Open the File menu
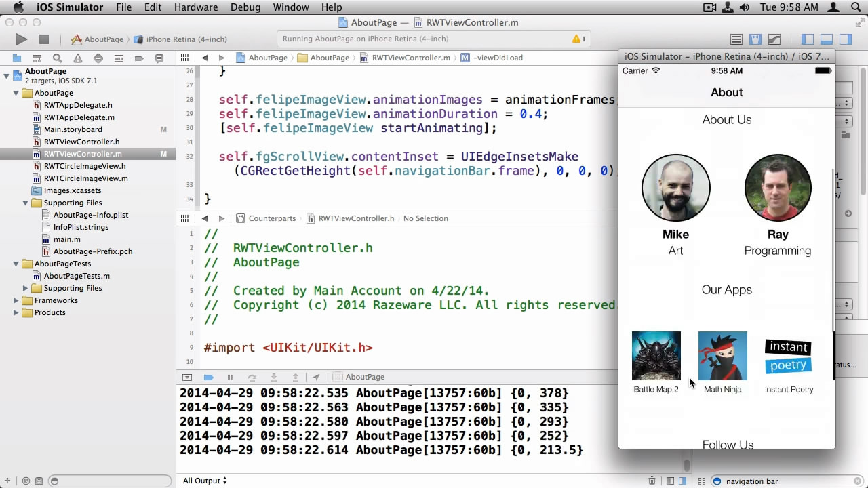 click(123, 7)
